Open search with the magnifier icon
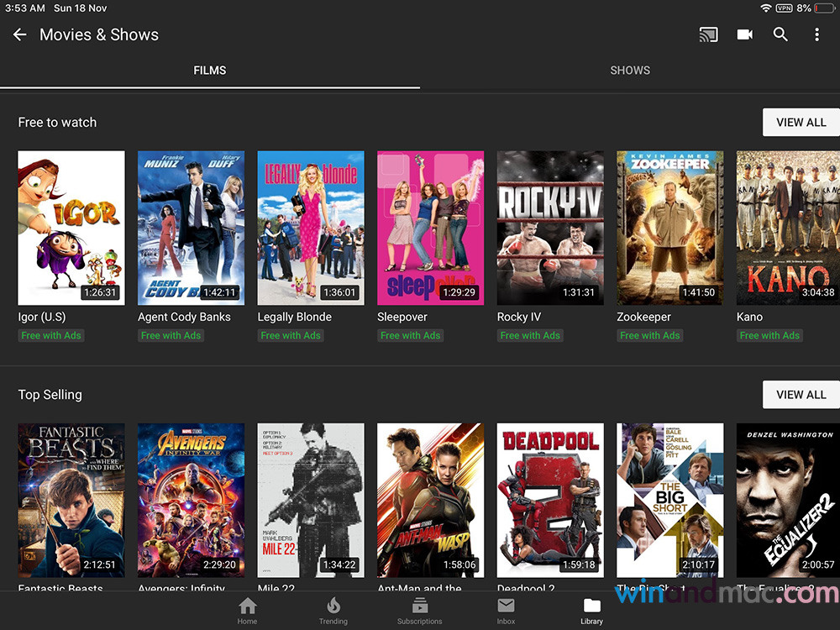This screenshot has width=840, height=630. (780, 34)
